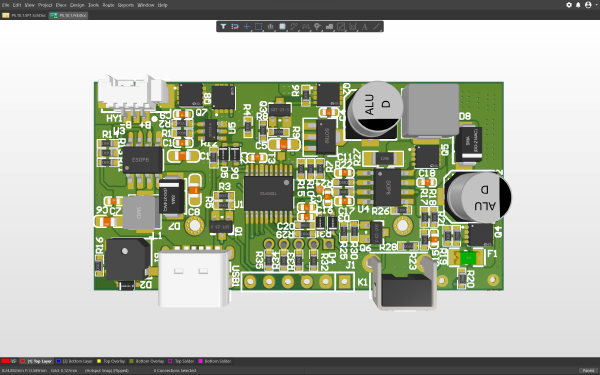Switch to the schematic document tab
The image size is (600, 375).
(x=24, y=15)
